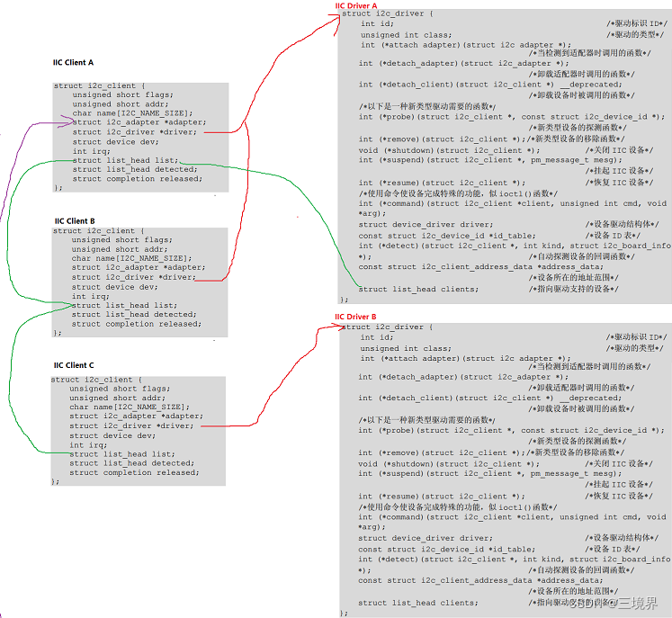
Task: Select "char name[I2C_NAME_SIZE];" in IIC Client A
Action: tap(133, 113)
